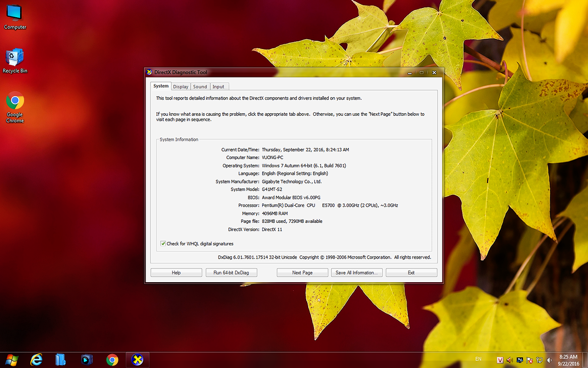Launch Internet Explorer from the taskbar
Image resolution: width=588 pixels, height=368 pixels.
36,360
